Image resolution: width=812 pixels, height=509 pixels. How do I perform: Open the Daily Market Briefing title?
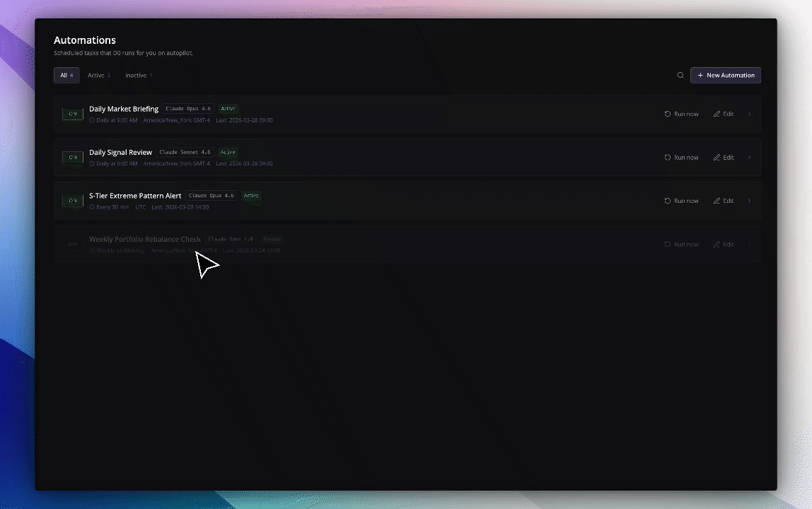click(124, 109)
